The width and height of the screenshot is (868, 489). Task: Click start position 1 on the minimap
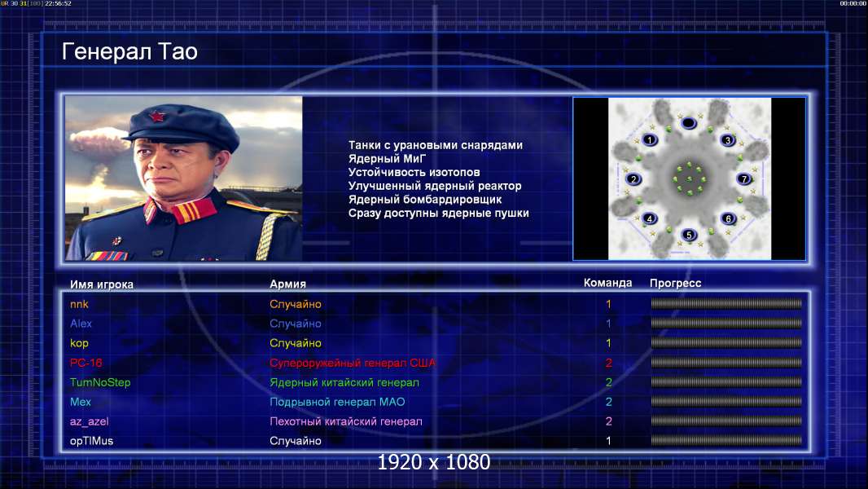[650, 139]
